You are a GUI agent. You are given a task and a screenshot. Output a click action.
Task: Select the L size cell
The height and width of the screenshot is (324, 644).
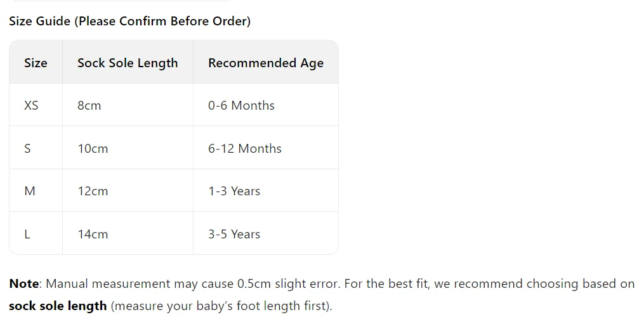pyautogui.click(x=36, y=234)
